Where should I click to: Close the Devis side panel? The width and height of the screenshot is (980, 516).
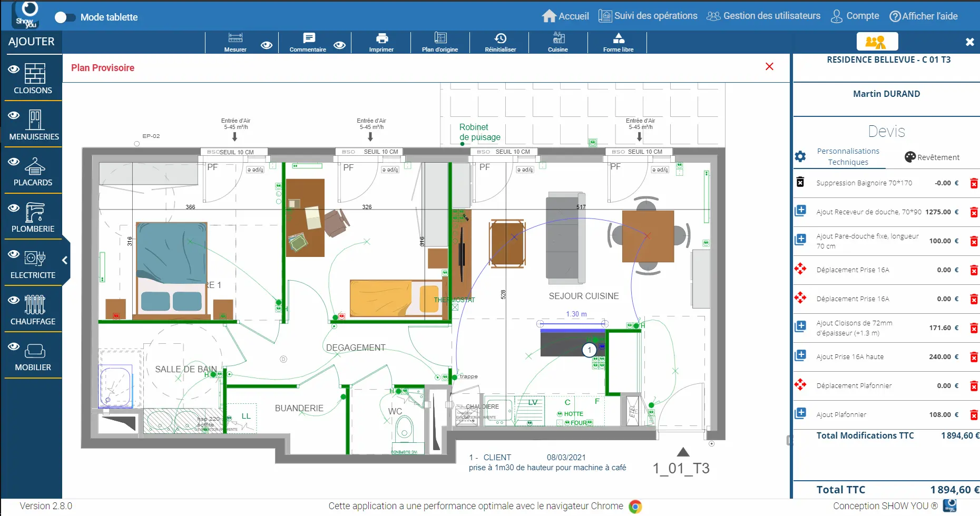969,42
